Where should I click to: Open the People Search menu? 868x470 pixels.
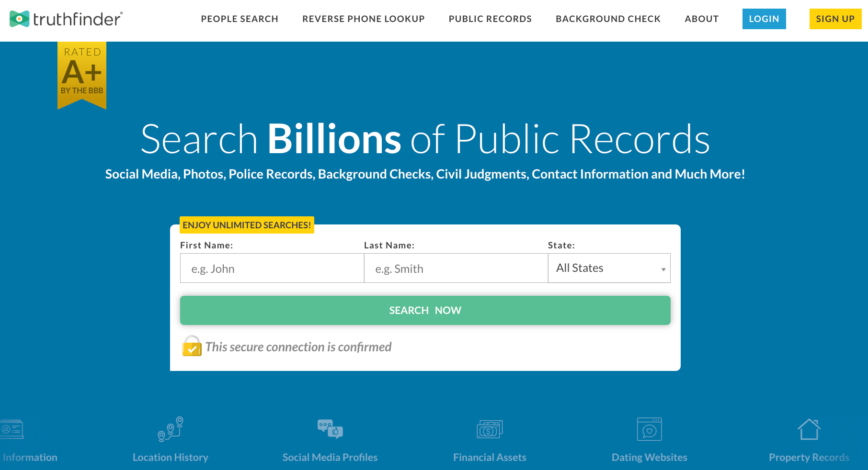(x=240, y=19)
